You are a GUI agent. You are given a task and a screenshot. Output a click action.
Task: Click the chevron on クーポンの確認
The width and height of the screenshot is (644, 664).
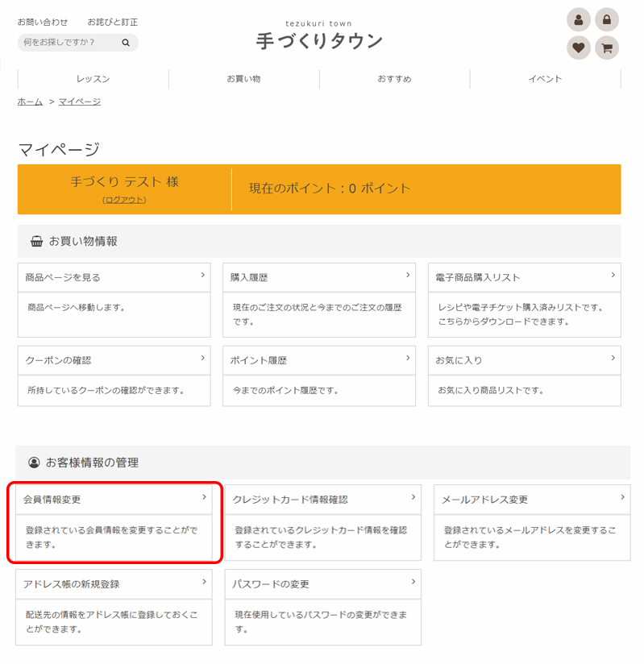point(202,359)
